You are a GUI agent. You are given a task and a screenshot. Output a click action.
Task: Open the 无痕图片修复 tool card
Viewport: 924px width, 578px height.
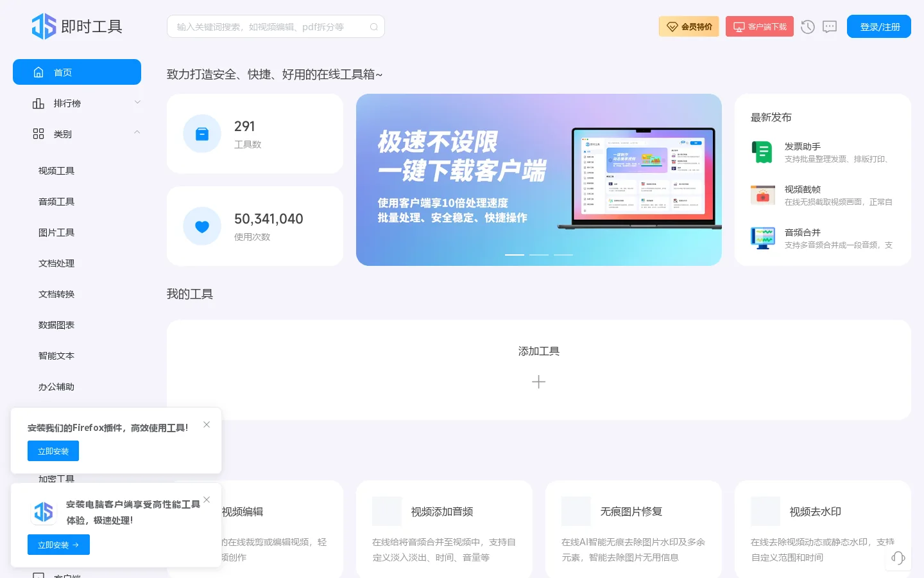click(633, 529)
